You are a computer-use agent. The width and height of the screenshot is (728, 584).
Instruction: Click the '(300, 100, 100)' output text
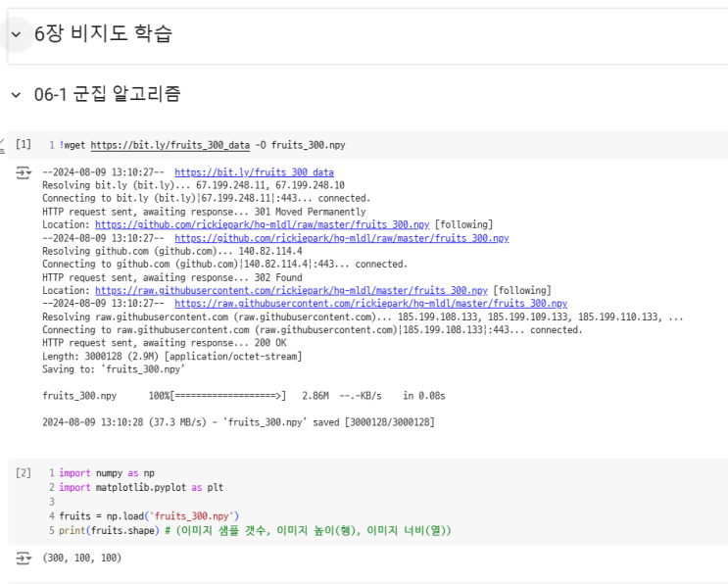81,558
